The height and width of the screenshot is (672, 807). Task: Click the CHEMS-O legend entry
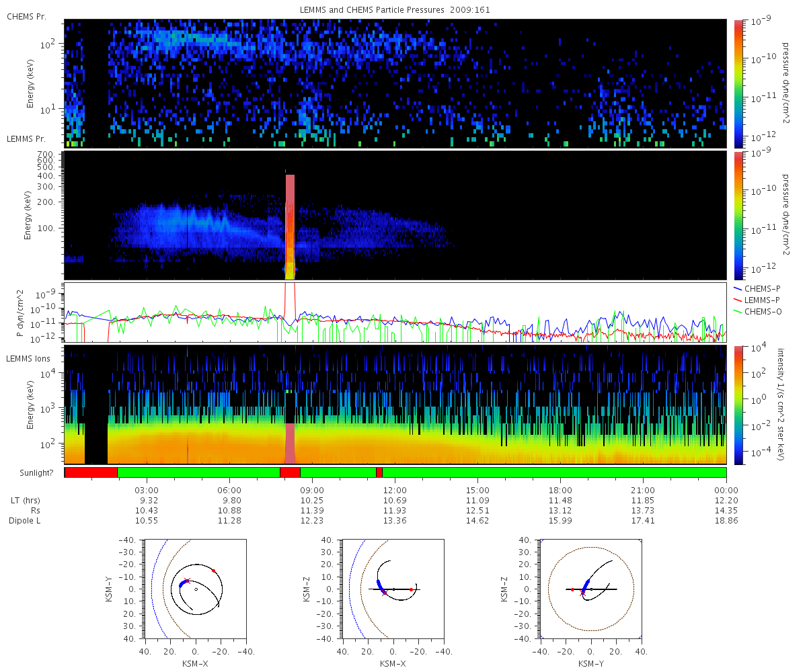(759, 310)
